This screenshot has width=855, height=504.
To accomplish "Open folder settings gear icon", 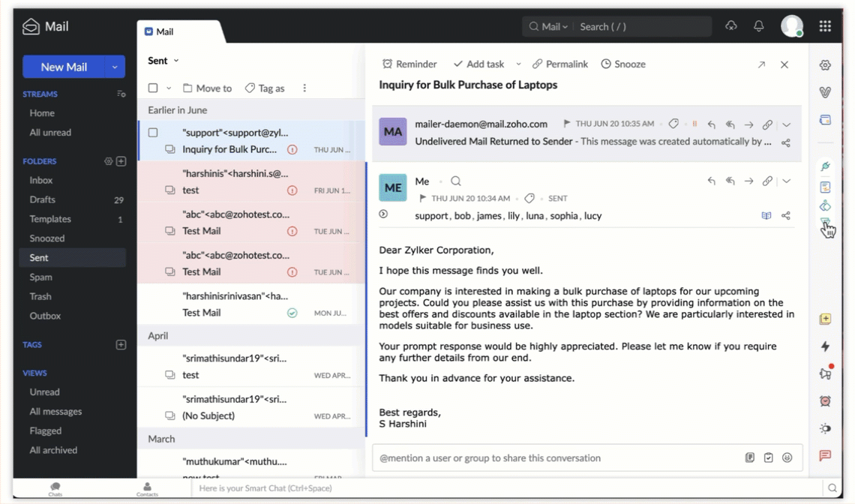I will [109, 161].
